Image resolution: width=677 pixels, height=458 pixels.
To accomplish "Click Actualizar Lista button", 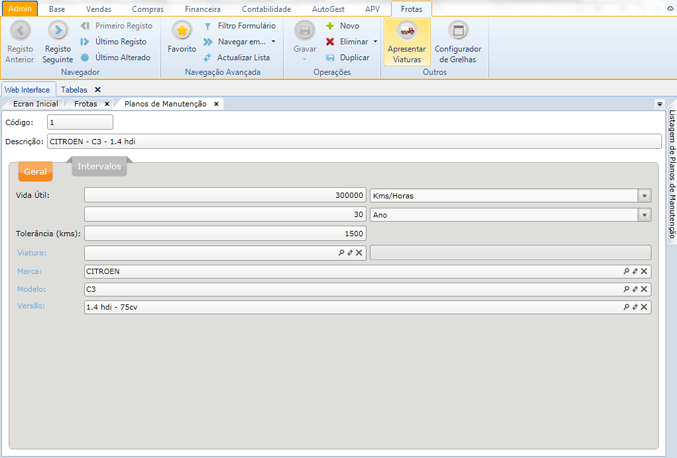I will [x=242, y=58].
